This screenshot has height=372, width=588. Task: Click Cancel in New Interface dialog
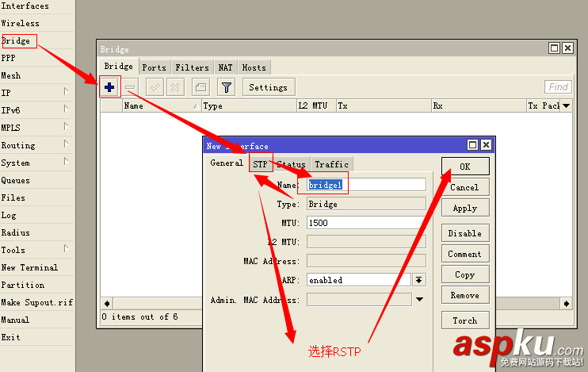pyautogui.click(x=465, y=187)
